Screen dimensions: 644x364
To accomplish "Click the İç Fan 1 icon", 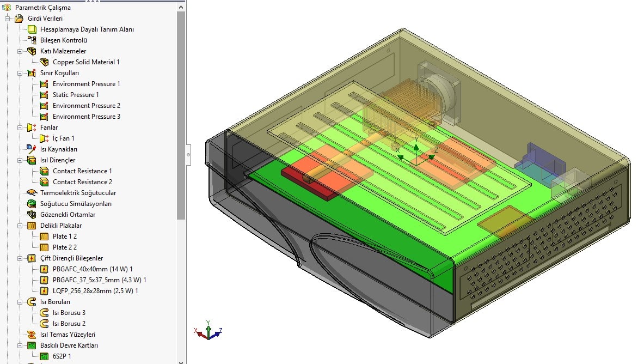I will point(45,138).
